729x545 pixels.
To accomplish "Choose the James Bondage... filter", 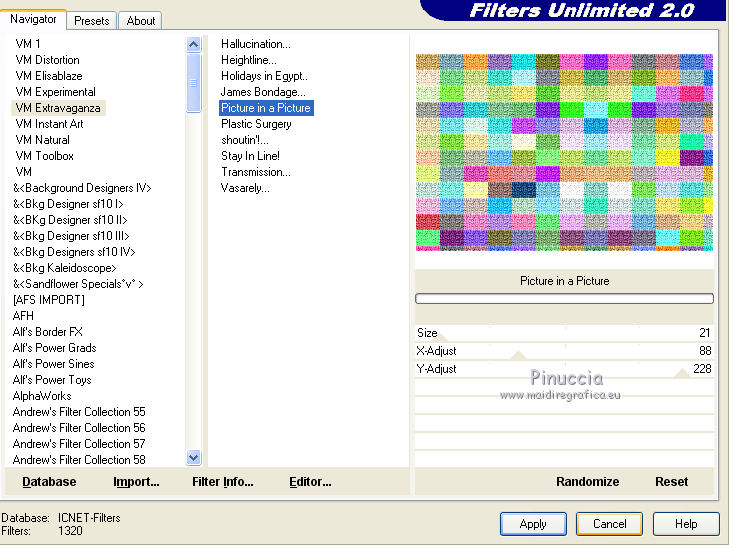I will coord(263,92).
